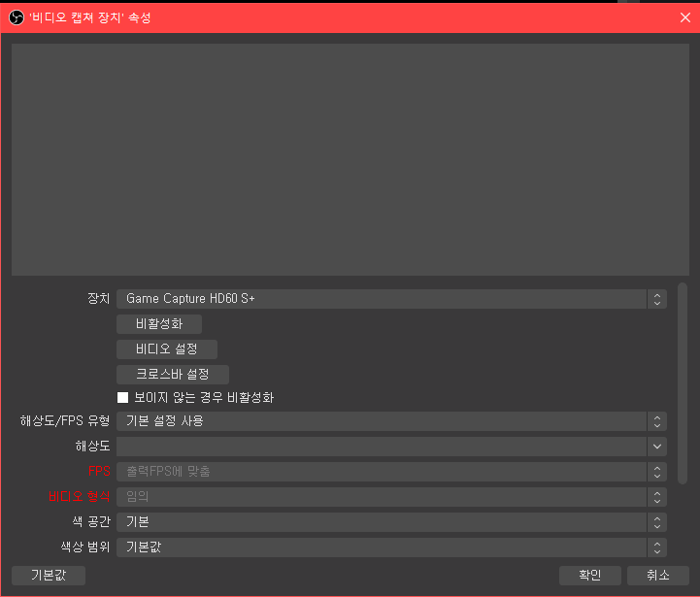Cancel with the 취소 button

click(658, 575)
